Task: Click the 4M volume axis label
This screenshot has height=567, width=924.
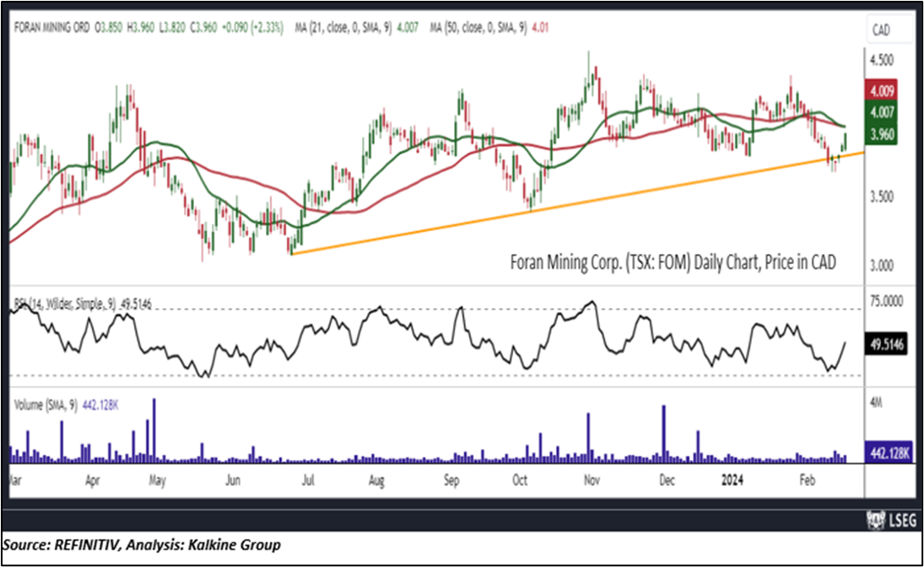Action: (876, 402)
